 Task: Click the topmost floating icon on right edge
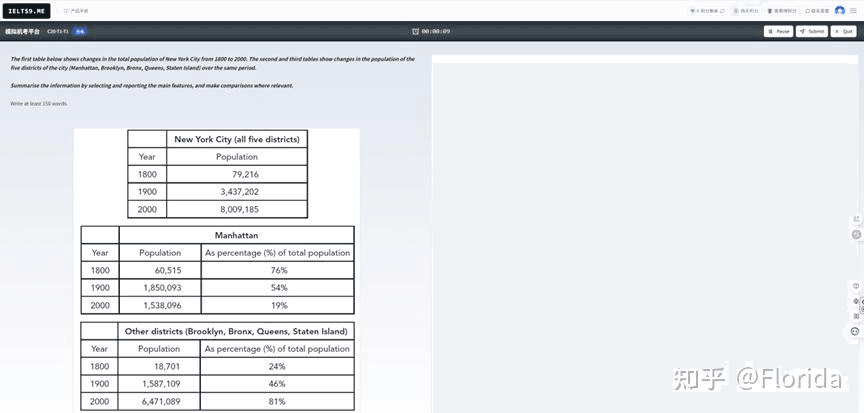(856, 219)
